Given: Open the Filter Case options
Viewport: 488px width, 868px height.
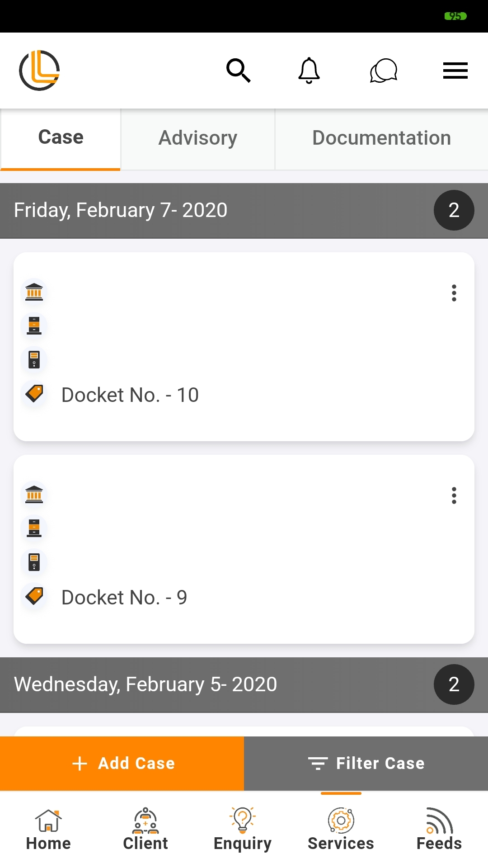Looking at the screenshot, I should [366, 763].
